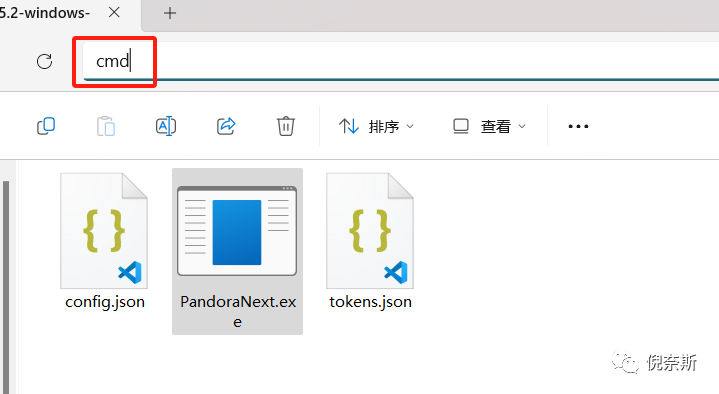Open the 查看 view dropdown
This screenshot has width=719, height=394.
point(489,126)
